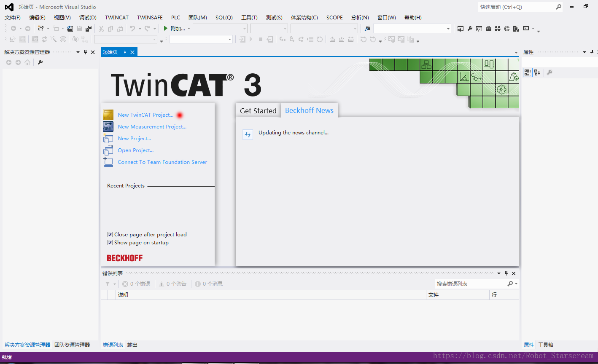This screenshot has width=598, height=364.
Task: Click the 附加 attach start button
Action: click(x=175, y=29)
